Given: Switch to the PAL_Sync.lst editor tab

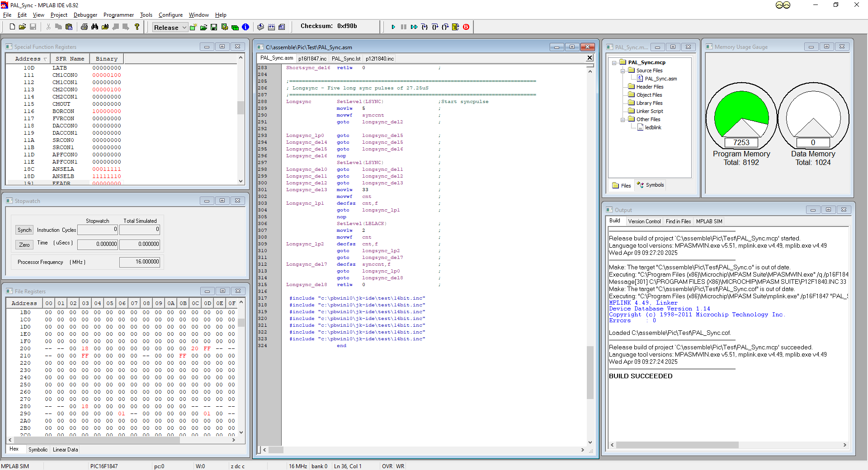Looking at the screenshot, I should point(346,59).
